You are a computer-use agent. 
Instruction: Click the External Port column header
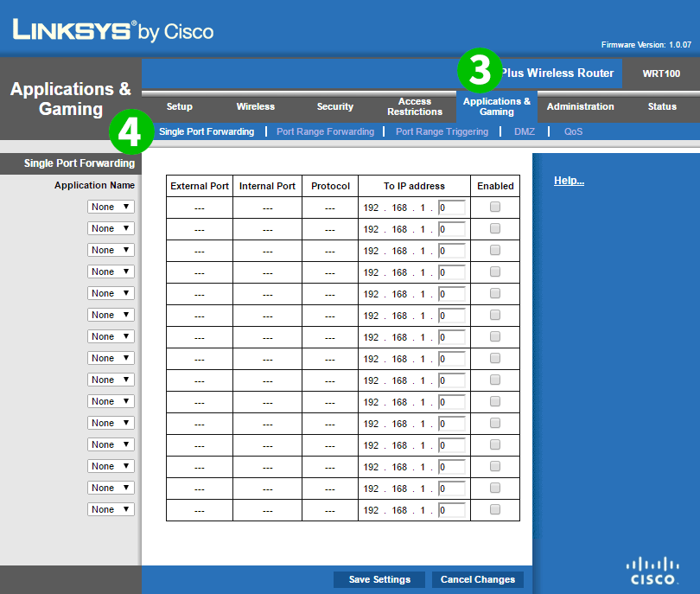[200, 186]
